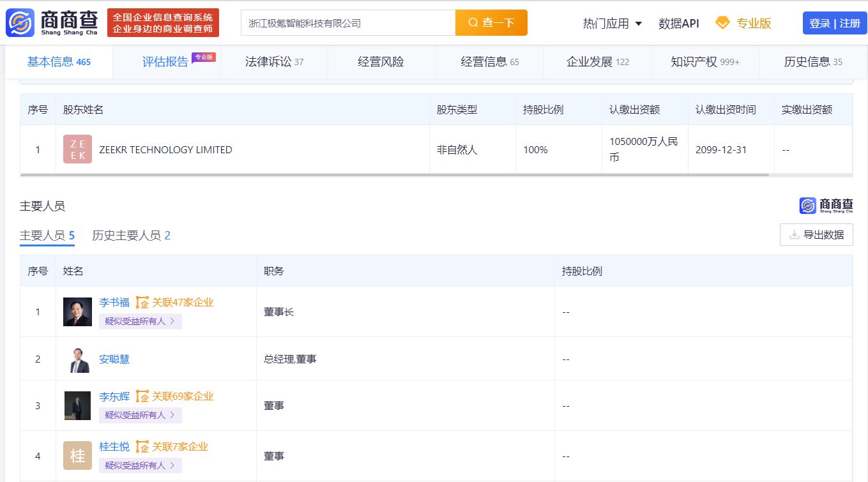Click the 关联7家企业 icon beside 桂生悦
This screenshot has height=482, width=868.
(142, 447)
